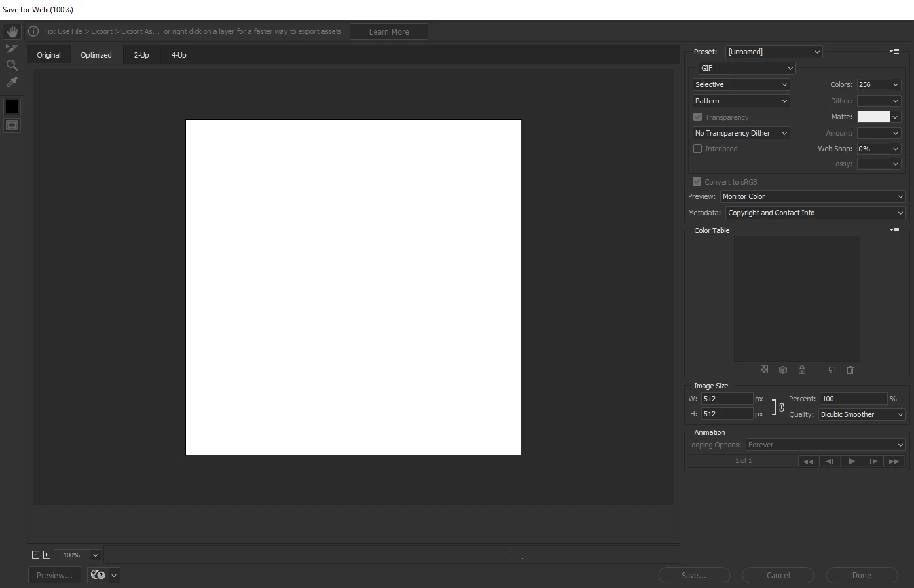Click the tip info icon

pos(33,31)
